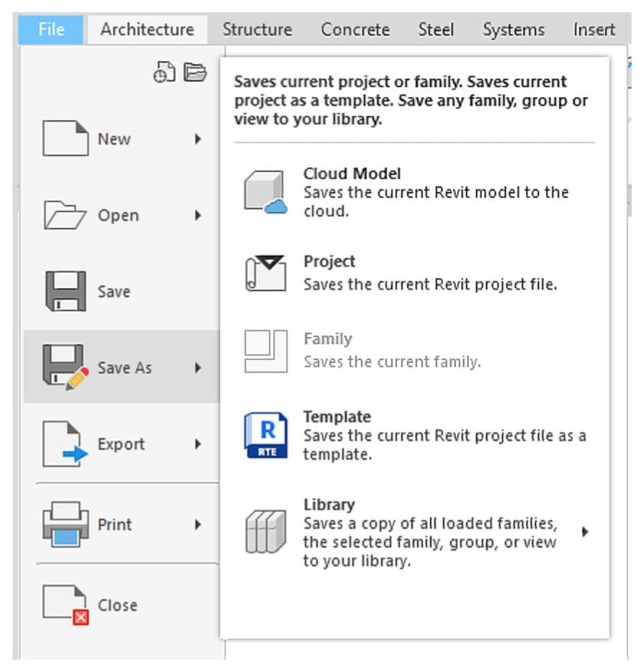Select the Template option title
This screenshot has height=672, width=644.
click(x=337, y=417)
